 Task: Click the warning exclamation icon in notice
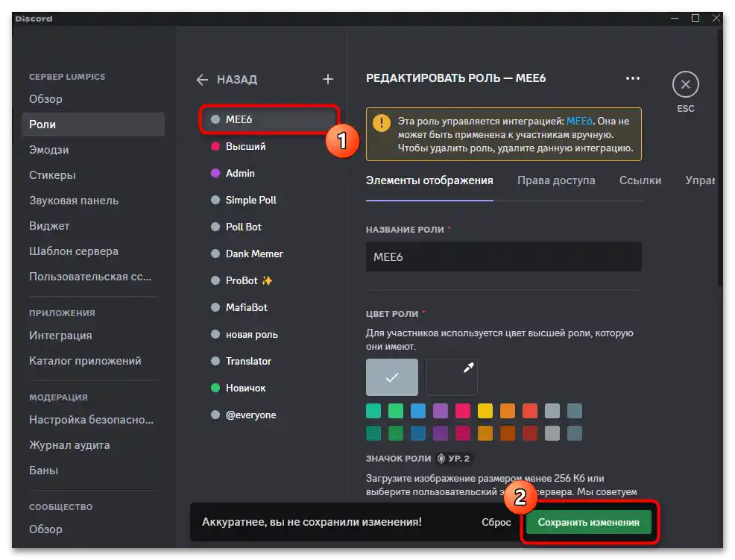(x=381, y=123)
